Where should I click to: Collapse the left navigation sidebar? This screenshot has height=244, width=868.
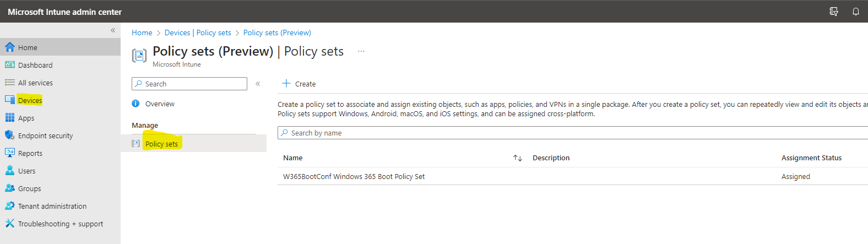click(113, 30)
